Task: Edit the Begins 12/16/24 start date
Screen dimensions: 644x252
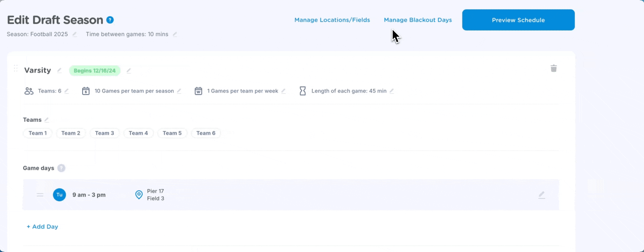Action: (x=128, y=71)
